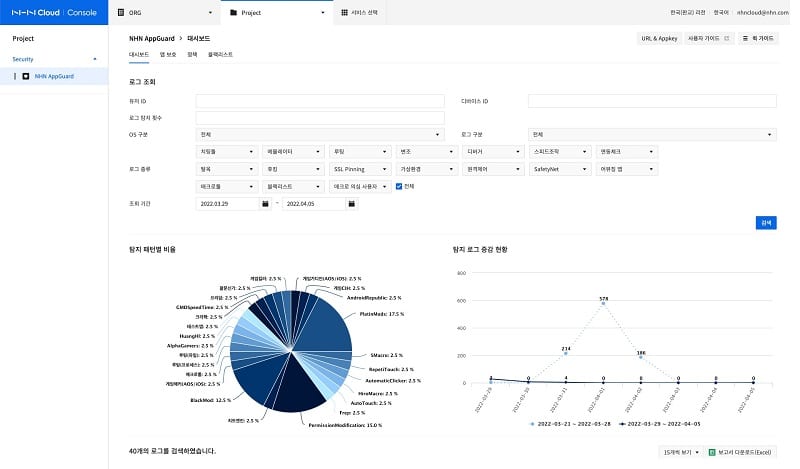Click the Excel report download icon
Viewport: 800px width, 469px height.
click(712, 452)
